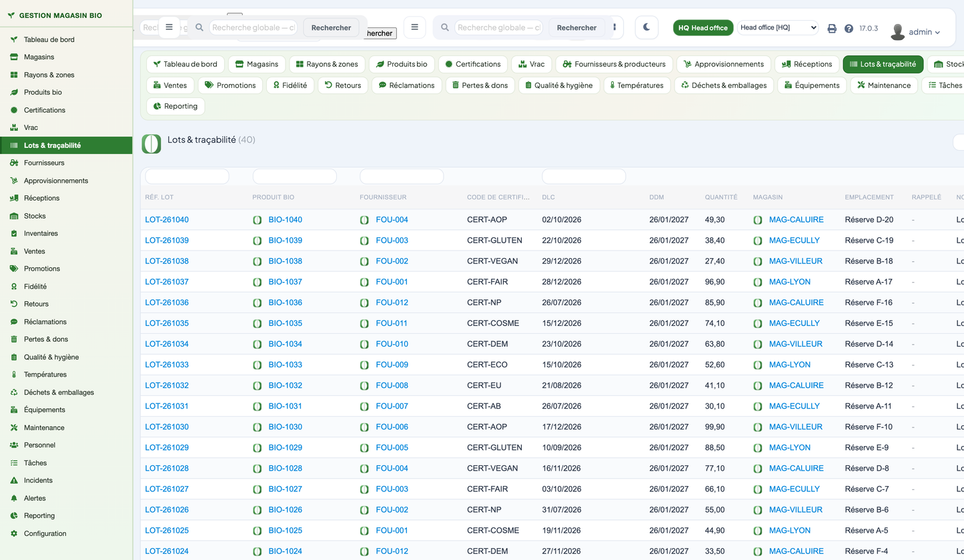Toggle dark mode with the moon icon
This screenshot has height=560, width=964.
point(646,27)
